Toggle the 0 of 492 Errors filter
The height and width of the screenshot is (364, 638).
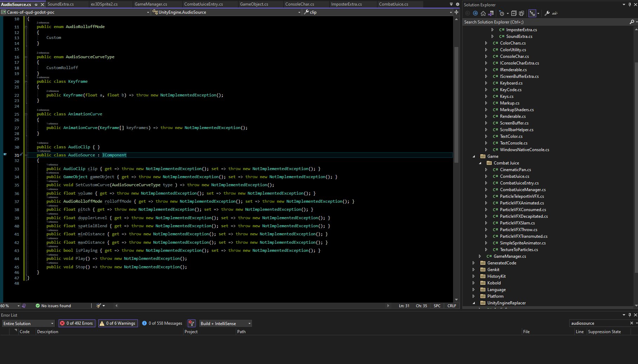pyautogui.click(x=77, y=323)
